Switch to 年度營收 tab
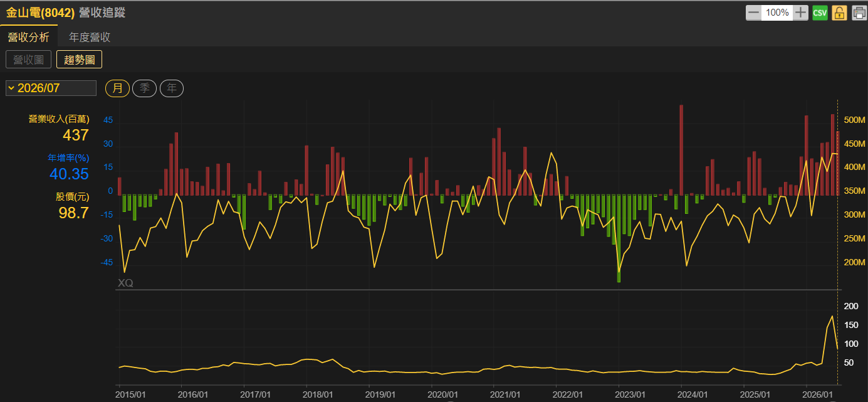868x402 pixels. [x=90, y=37]
